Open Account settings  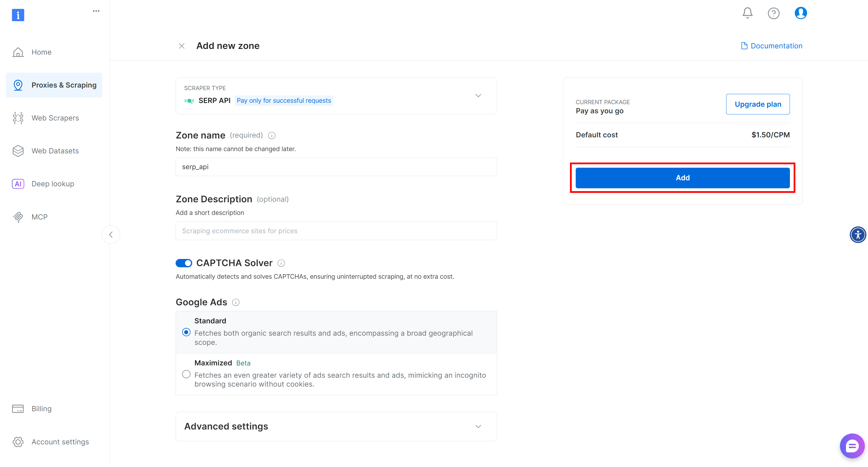point(60,442)
